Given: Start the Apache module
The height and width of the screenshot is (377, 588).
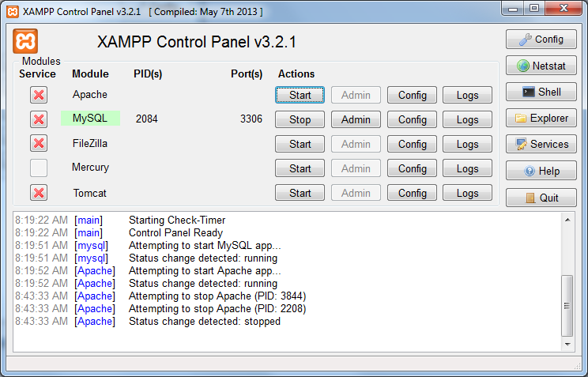Looking at the screenshot, I should (300, 95).
